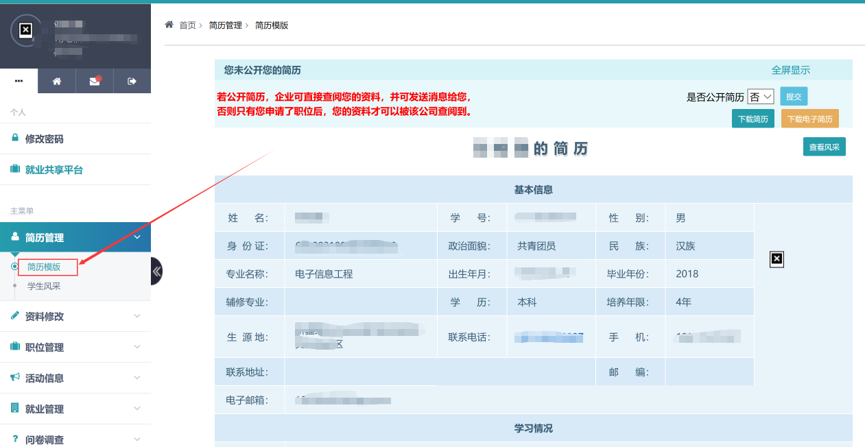
Task: Expand the 资料修改 menu section
Action: (75, 316)
